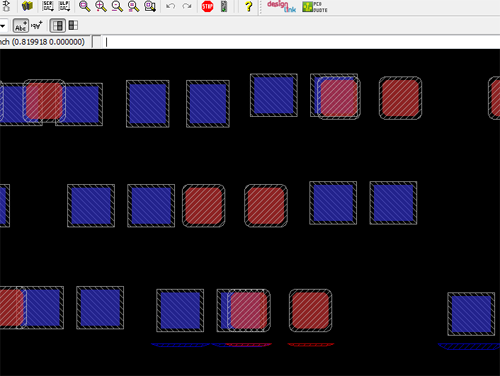Click into the command line input field

[x=301, y=42]
